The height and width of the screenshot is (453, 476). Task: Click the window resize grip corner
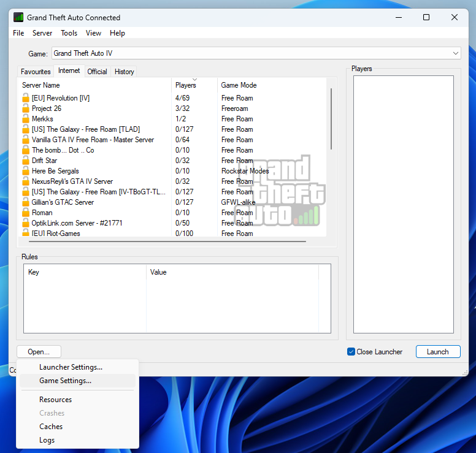click(x=465, y=373)
